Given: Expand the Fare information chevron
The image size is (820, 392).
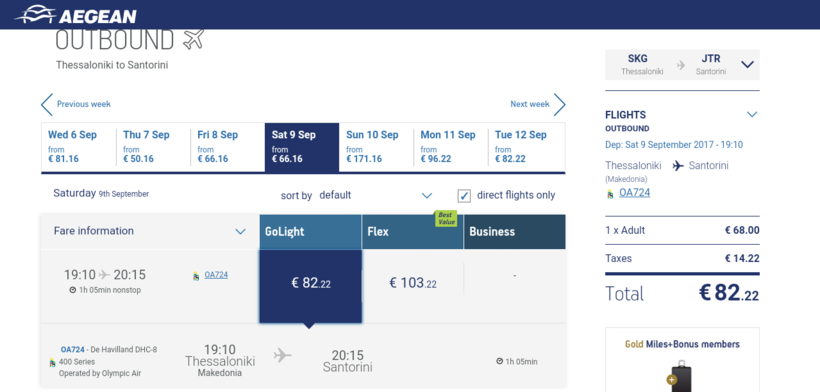Looking at the screenshot, I should 240,231.
